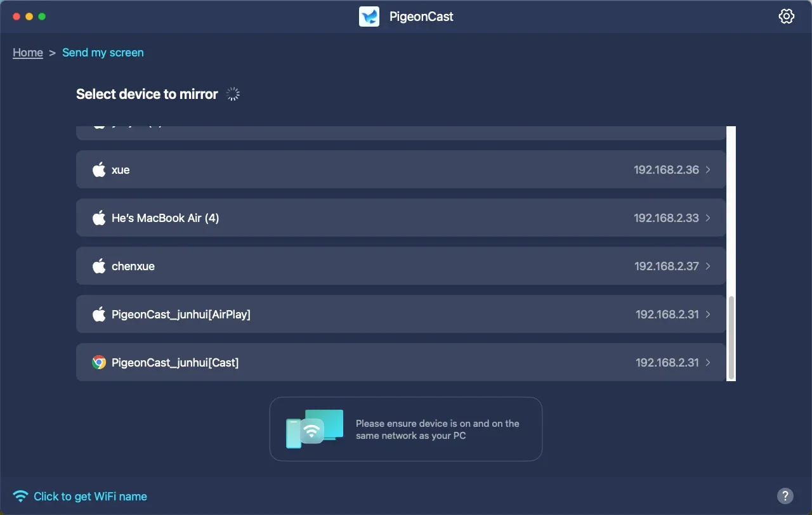This screenshot has height=515, width=812.
Task: Open chevron next to 192.168.2.33
Action: click(708, 218)
